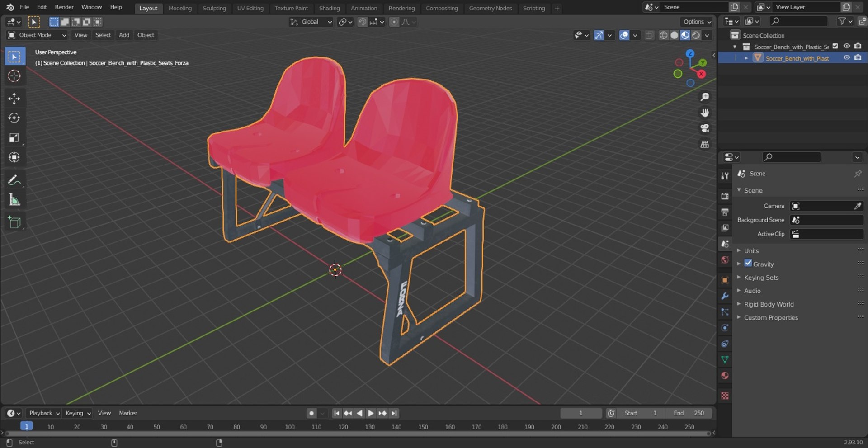Open the World properties tab
This screenshot has width=868, height=448.
725,260
